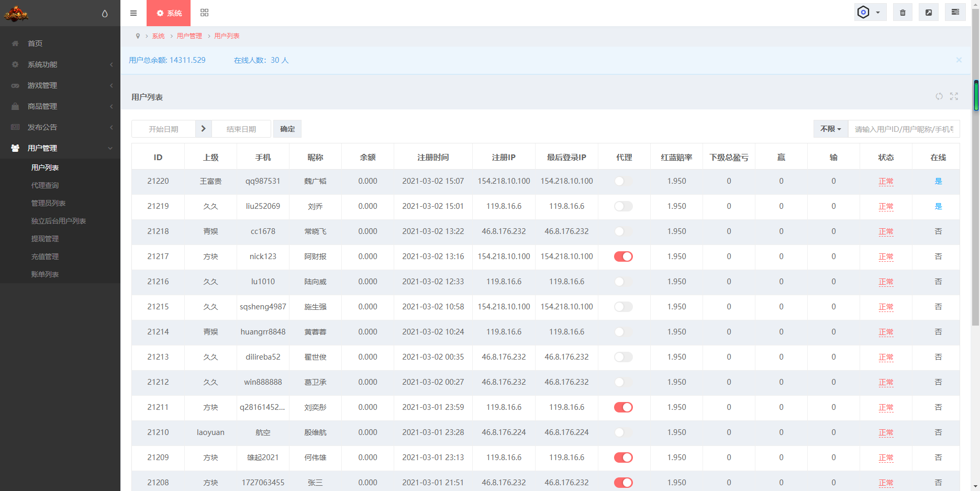The image size is (980, 491).
Task: Click the 确定 button
Action: (x=287, y=129)
